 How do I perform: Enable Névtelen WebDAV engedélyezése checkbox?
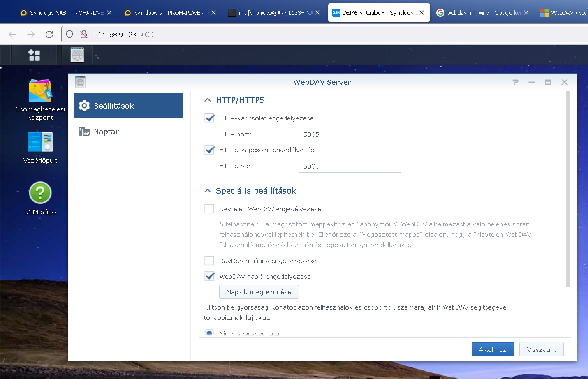point(209,209)
